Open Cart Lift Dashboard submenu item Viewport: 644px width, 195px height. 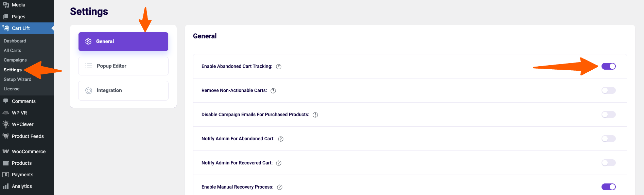point(15,41)
